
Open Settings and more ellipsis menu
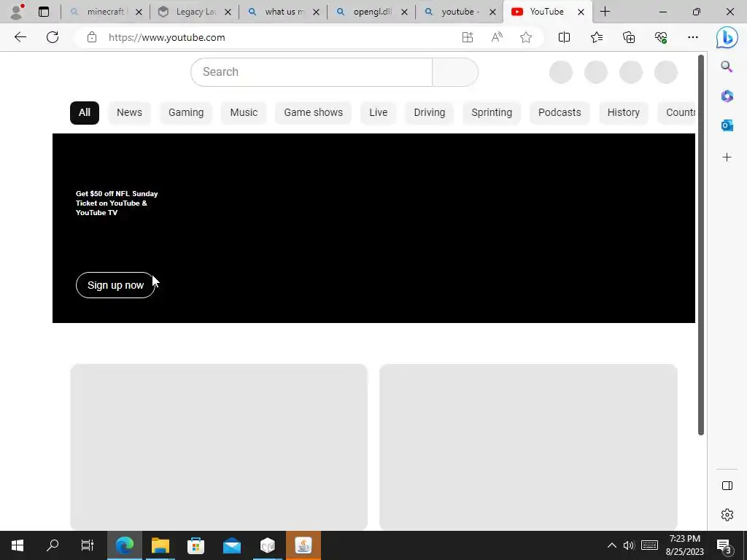pyautogui.click(x=693, y=37)
